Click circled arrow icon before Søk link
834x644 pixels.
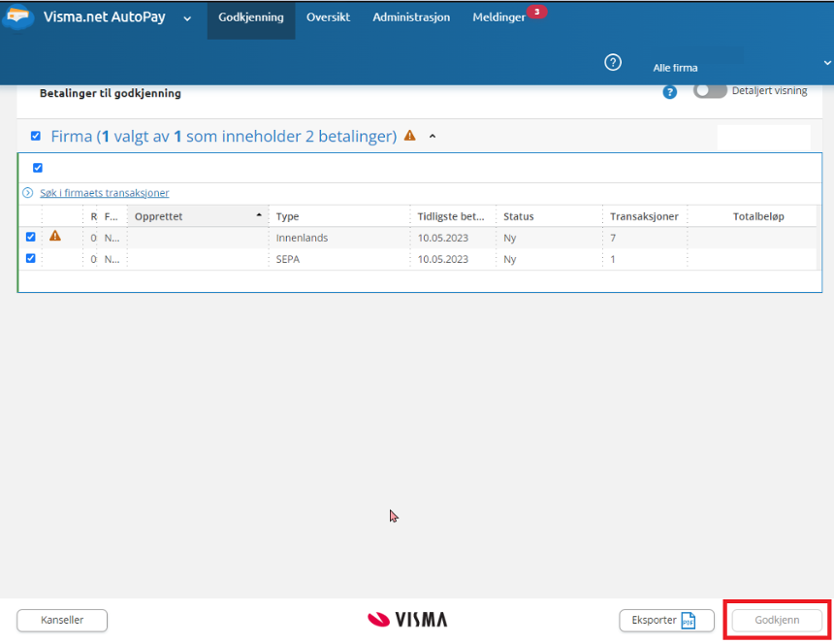tap(28, 193)
